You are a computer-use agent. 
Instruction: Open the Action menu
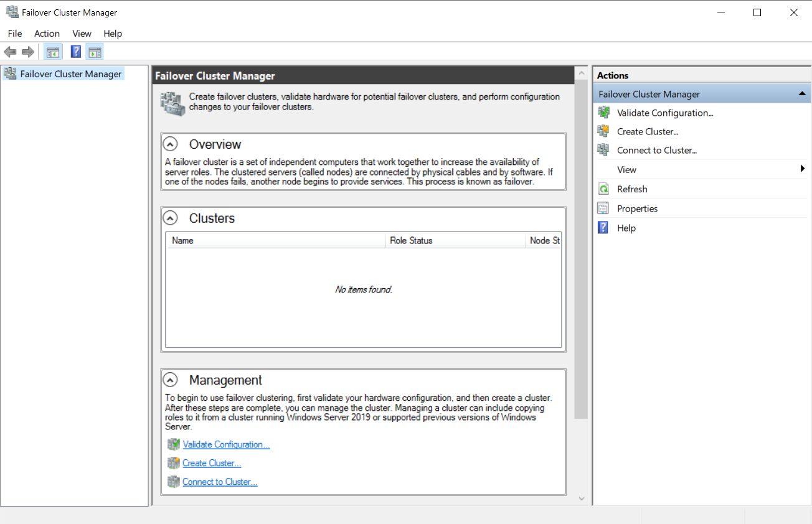coord(47,34)
